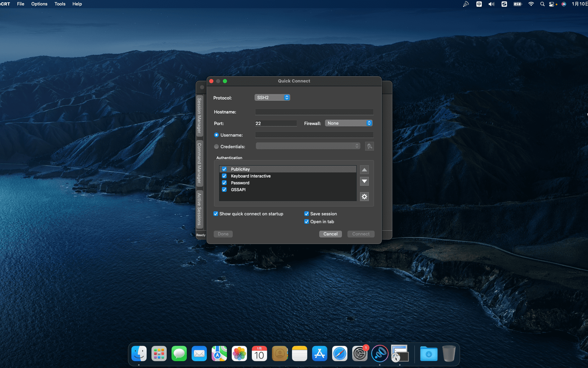Open the Protocol dropdown showing SSH2
Screen dimensions: 588x368
coord(272,97)
